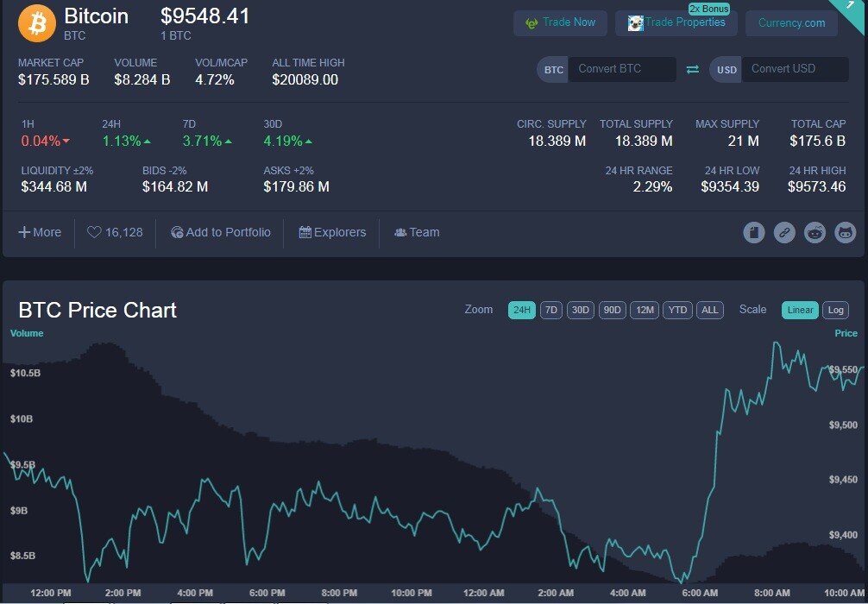Open the Trade Now button
Image resolution: width=868 pixels, height=604 pixels.
tap(560, 23)
